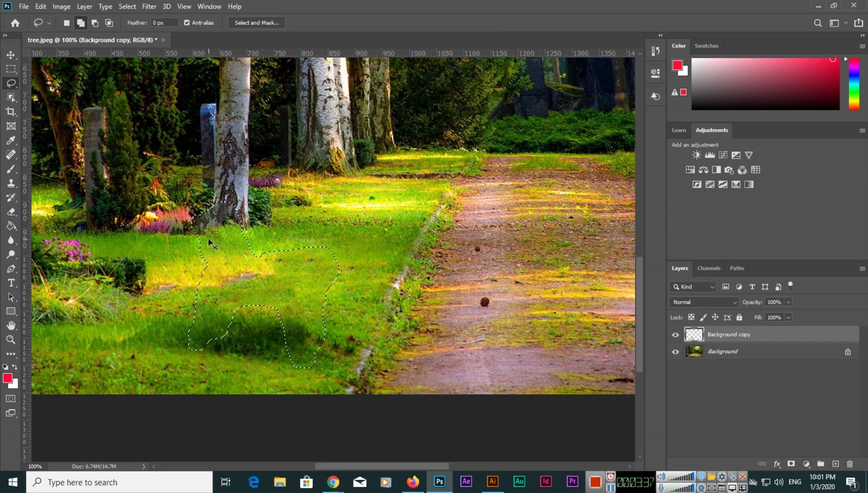The image size is (868, 493).
Task: Select the Crop tool
Action: [11, 112]
